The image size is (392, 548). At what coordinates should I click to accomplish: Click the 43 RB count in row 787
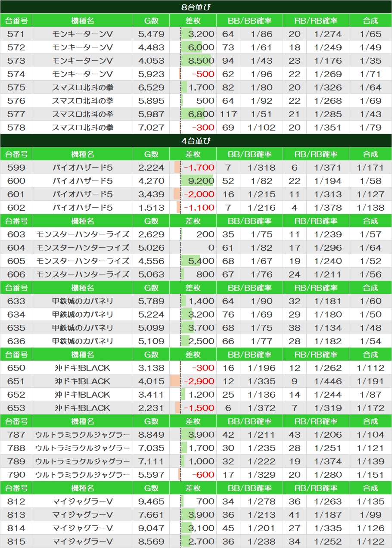click(295, 435)
